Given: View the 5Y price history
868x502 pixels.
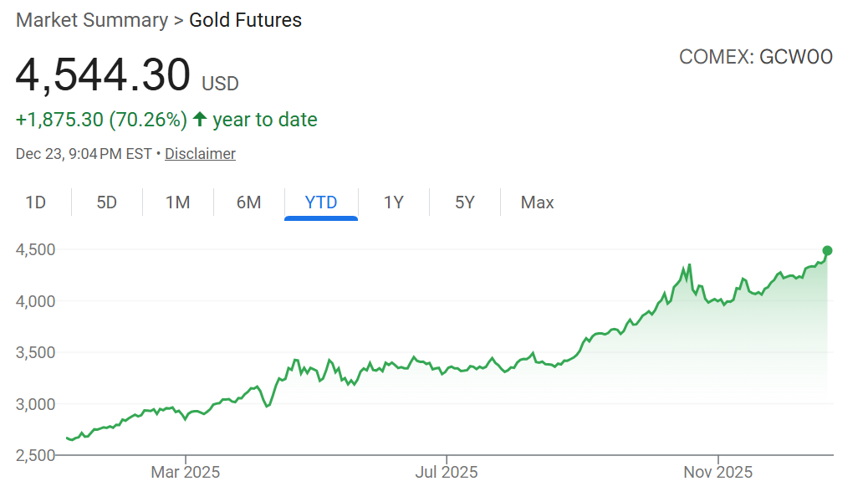Looking at the screenshot, I should (465, 202).
